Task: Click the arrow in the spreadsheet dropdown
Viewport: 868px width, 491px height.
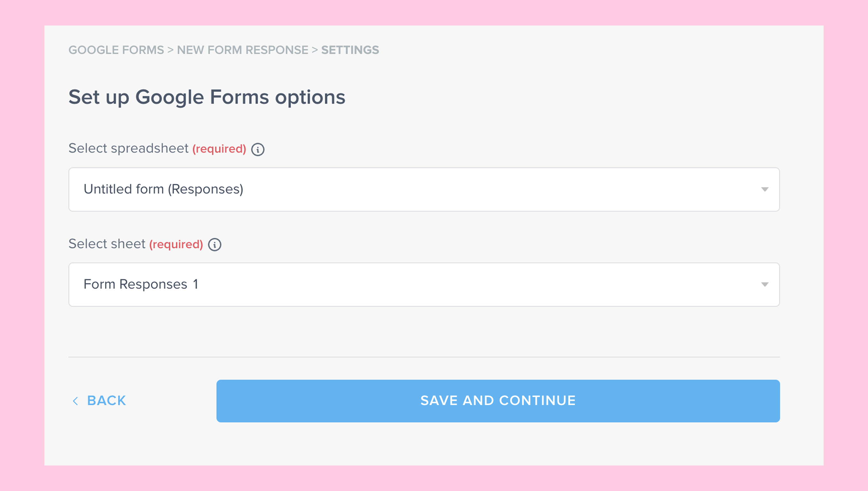Action: point(765,189)
